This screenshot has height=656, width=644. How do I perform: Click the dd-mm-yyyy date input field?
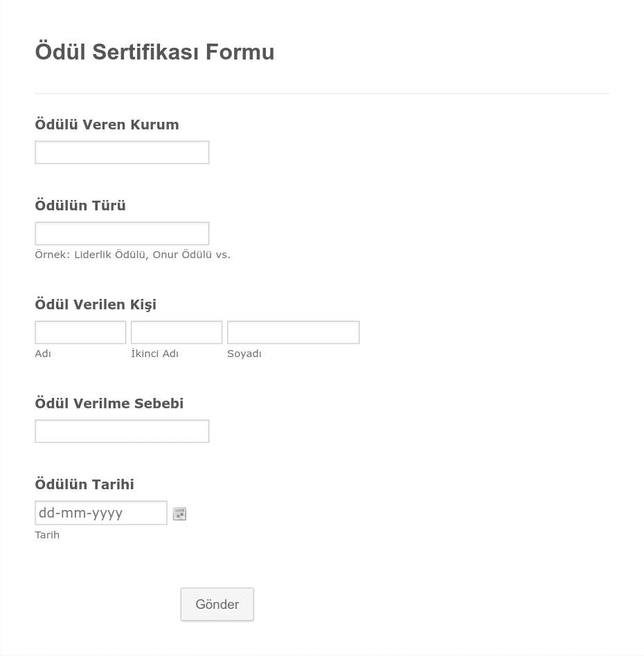pyautogui.click(x=101, y=513)
